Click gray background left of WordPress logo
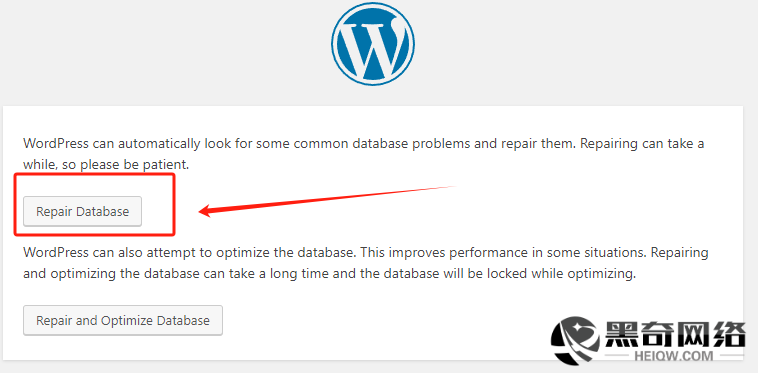 coord(164,48)
